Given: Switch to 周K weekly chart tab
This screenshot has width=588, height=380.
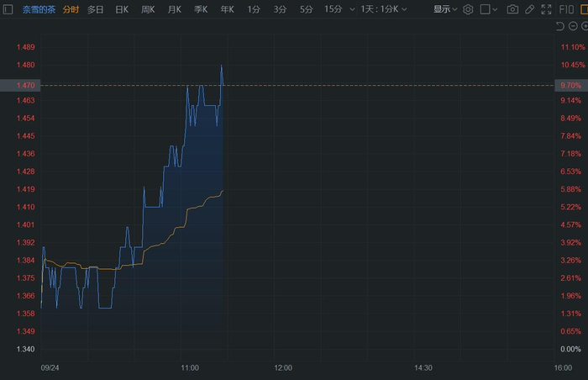Looking at the screenshot, I should pos(148,9).
